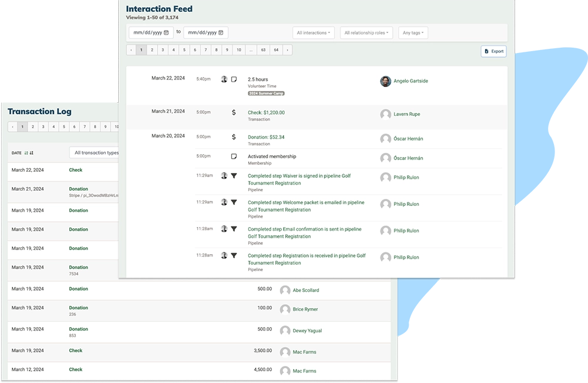This screenshot has width=588, height=383.
Task: Click the contact icon on the Welcome packet row
Action: point(224,204)
